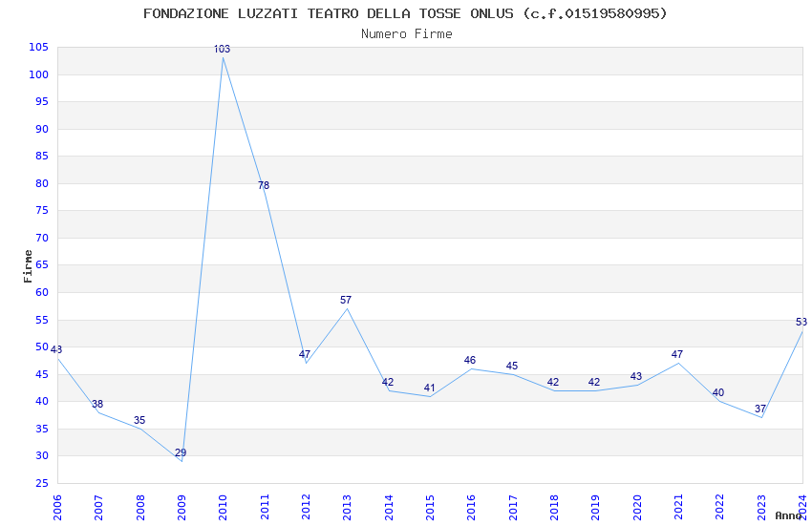Select the 42 data label for 2018

(553, 382)
